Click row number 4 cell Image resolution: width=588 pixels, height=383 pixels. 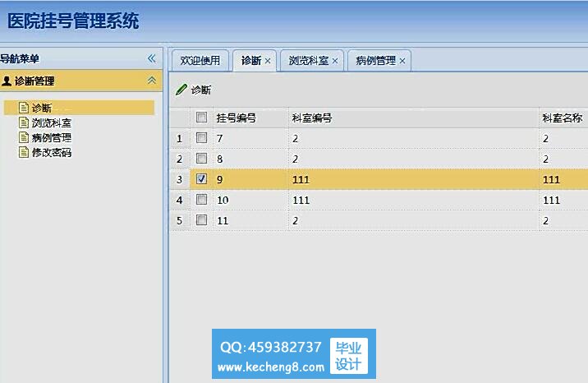click(179, 200)
